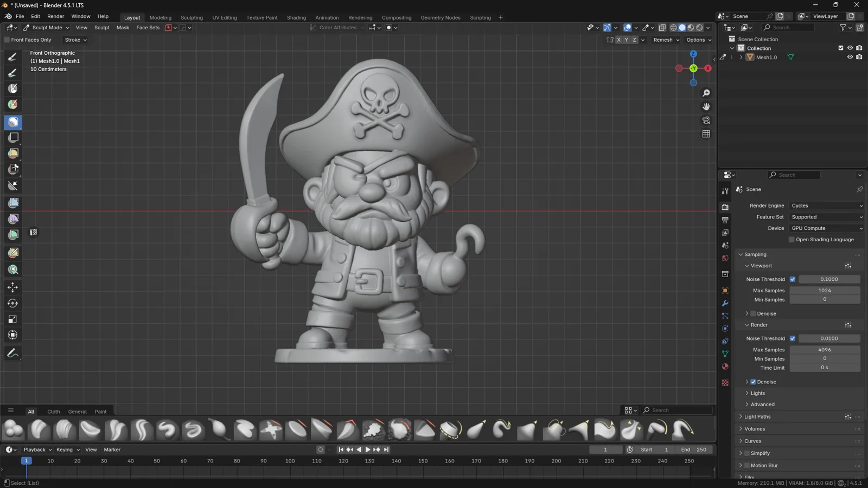This screenshot has height=488, width=868.
Task: Open the Render menu
Action: (55, 17)
